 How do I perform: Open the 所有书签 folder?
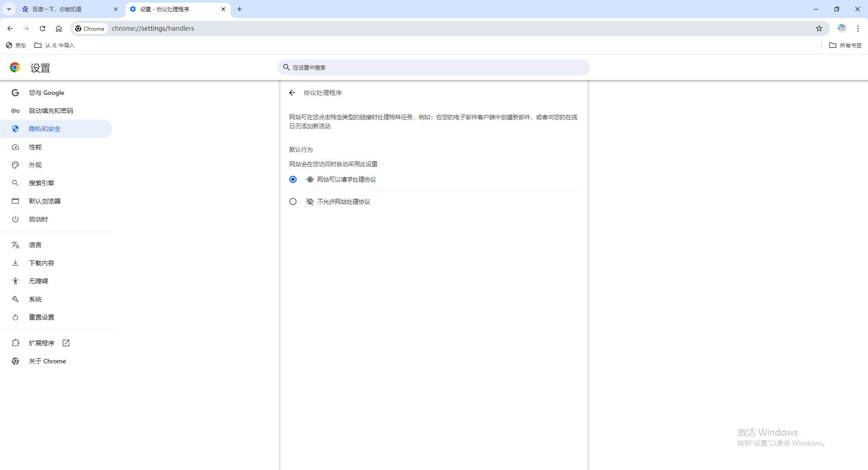pos(846,45)
